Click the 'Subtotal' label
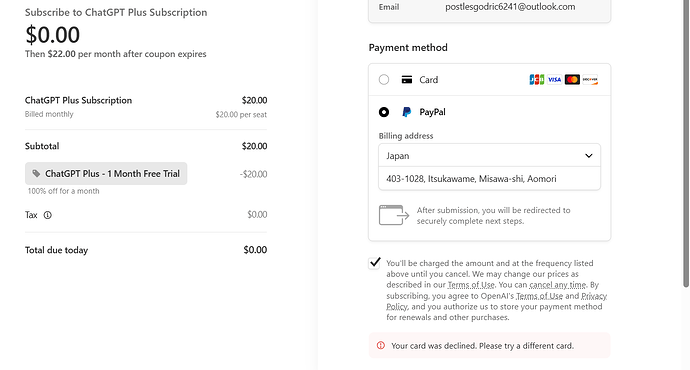 [42, 146]
